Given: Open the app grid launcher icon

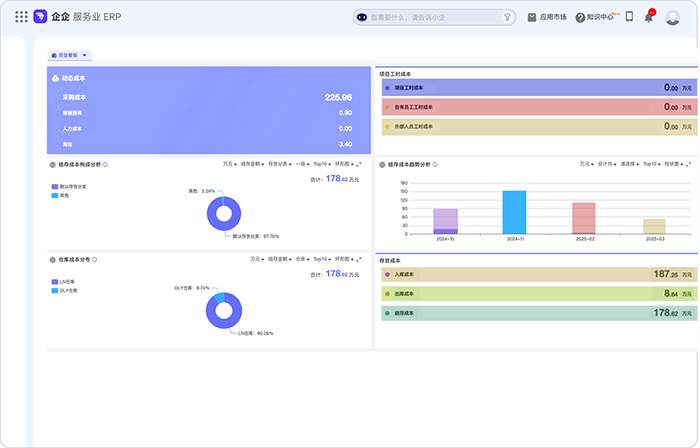Looking at the screenshot, I should 21,17.
